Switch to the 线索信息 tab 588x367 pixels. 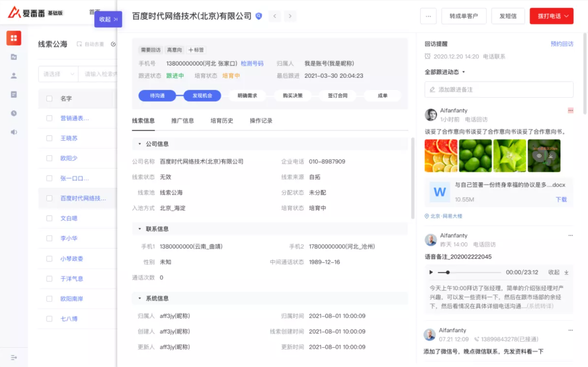143,121
